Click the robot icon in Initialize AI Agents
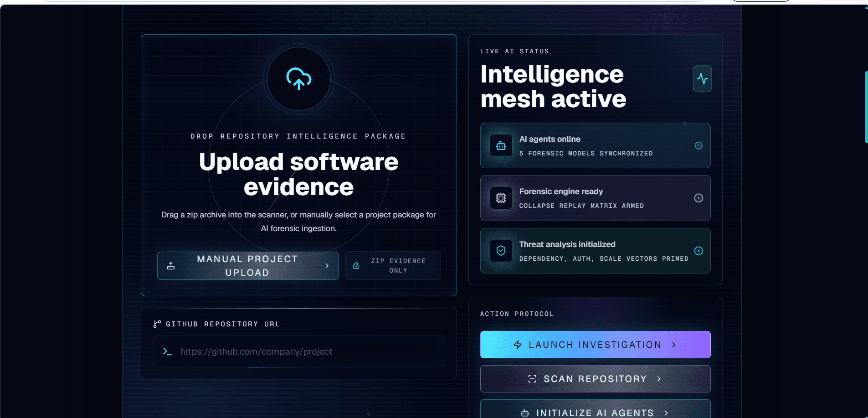The width and height of the screenshot is (868, 418). click(x=525, y=413)
